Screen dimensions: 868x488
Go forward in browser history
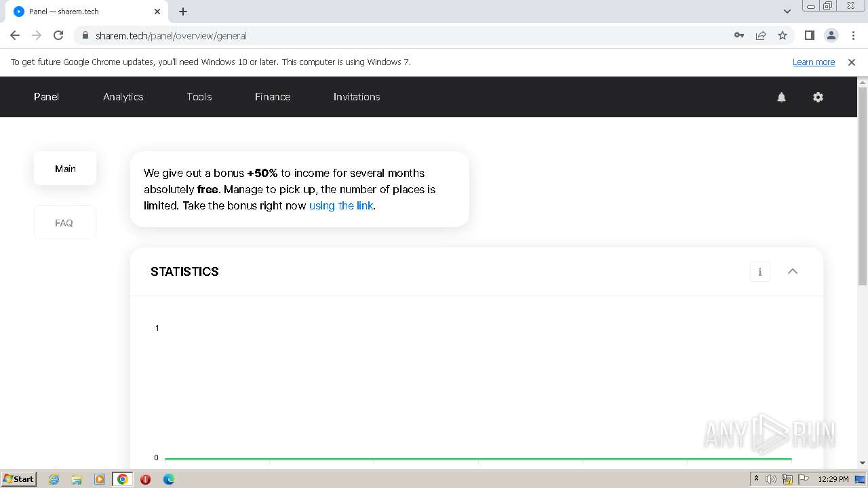(x=37, y=35)
